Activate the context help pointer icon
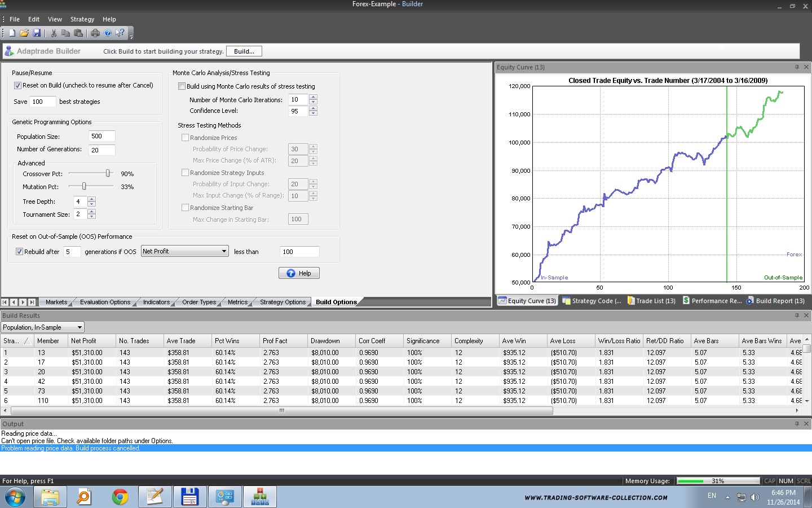812x508 pixels. (x=120, y=33)
